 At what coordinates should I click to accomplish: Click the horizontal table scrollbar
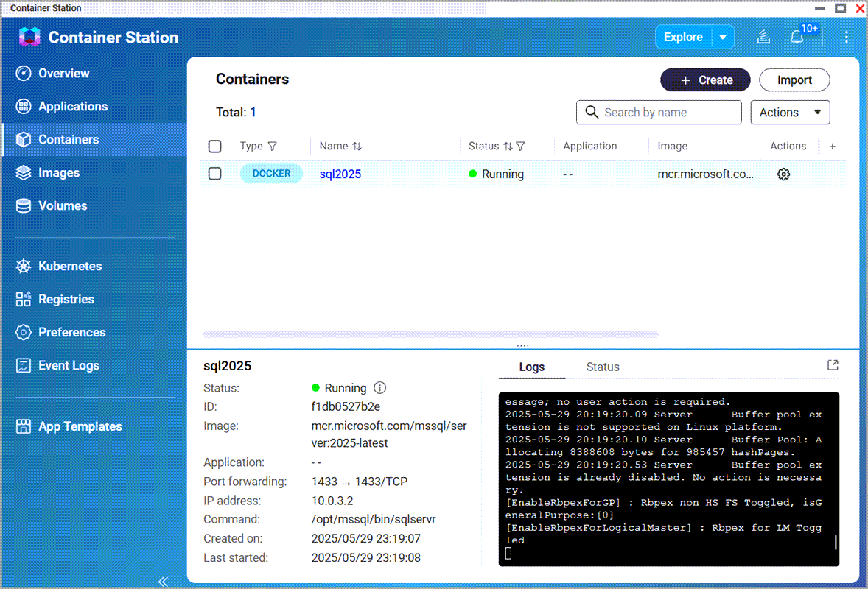(430, 334)
